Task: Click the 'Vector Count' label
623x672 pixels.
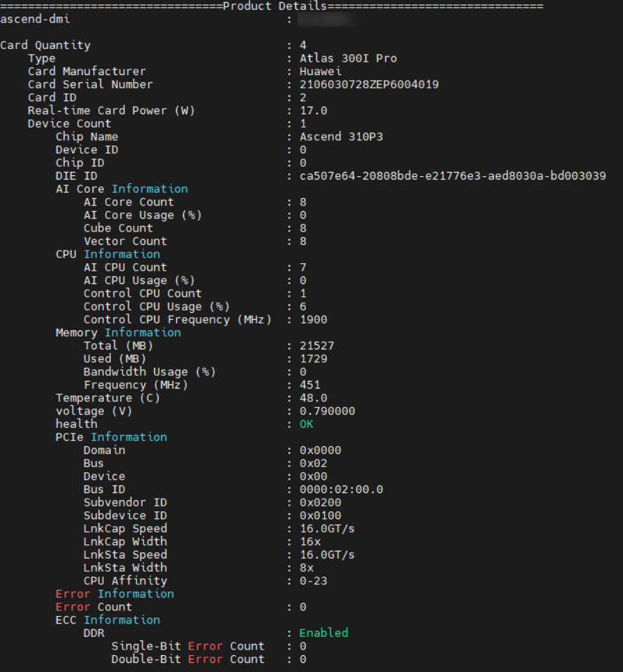Action: click(x=125, y=241)
